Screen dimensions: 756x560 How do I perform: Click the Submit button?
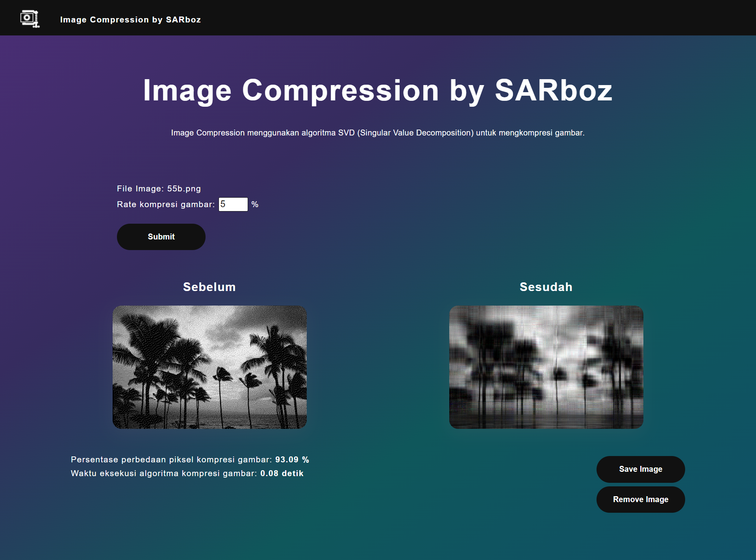coord(161,237)
